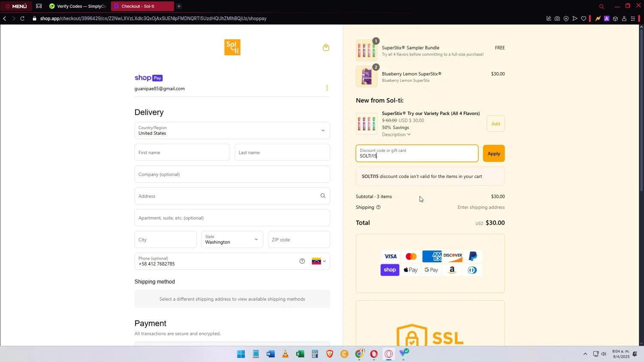
Task: Open Brave browser from taskbar
Action: pos(330,354)
